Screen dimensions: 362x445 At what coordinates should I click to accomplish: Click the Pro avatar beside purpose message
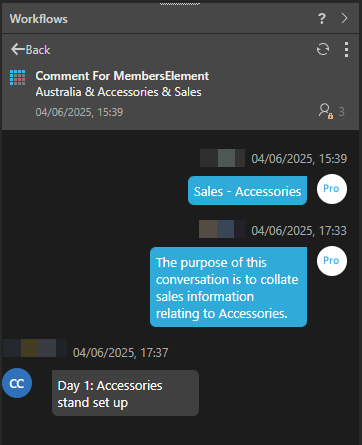[x=332, y=261]
